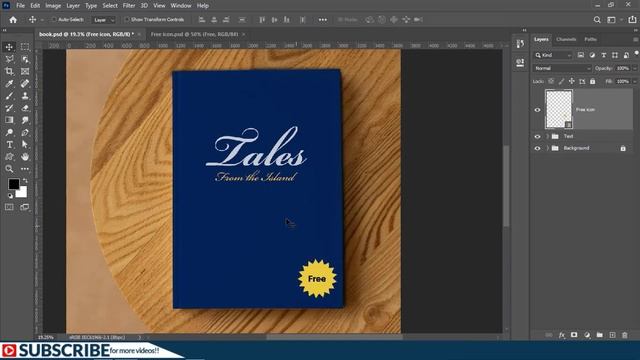Select the Zoom tool
The width and height of the screenshot is (640, 360).
[x=9, y=169]
